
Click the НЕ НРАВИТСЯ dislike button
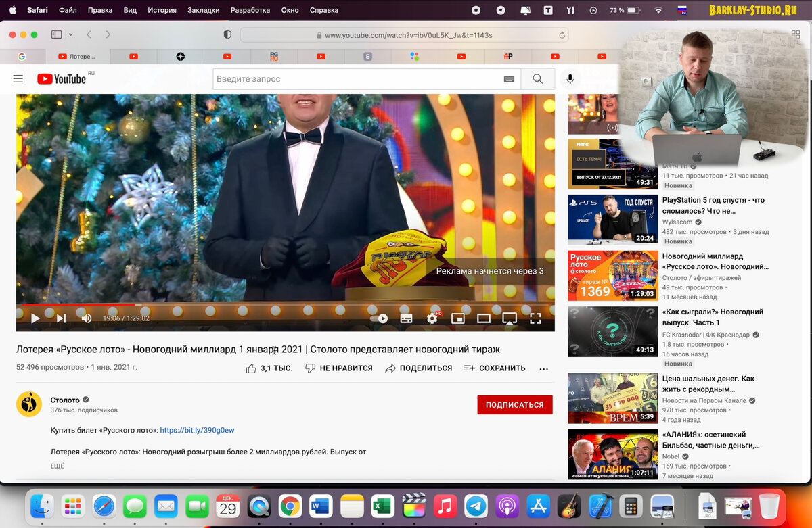[339, 368]
